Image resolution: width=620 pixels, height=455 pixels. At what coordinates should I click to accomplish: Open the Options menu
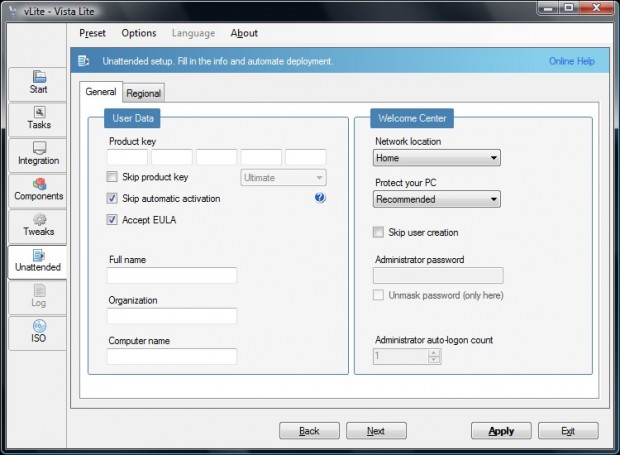click(x=139, y=33)
